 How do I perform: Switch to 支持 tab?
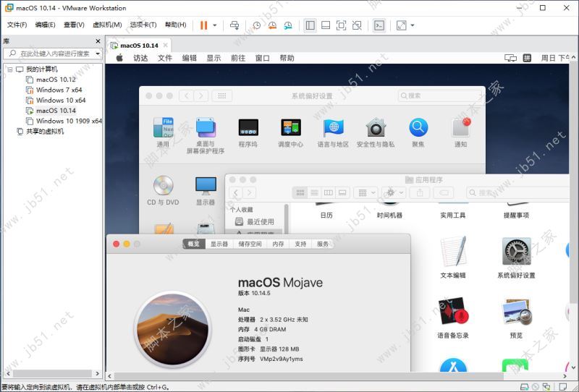pos(300,244)
